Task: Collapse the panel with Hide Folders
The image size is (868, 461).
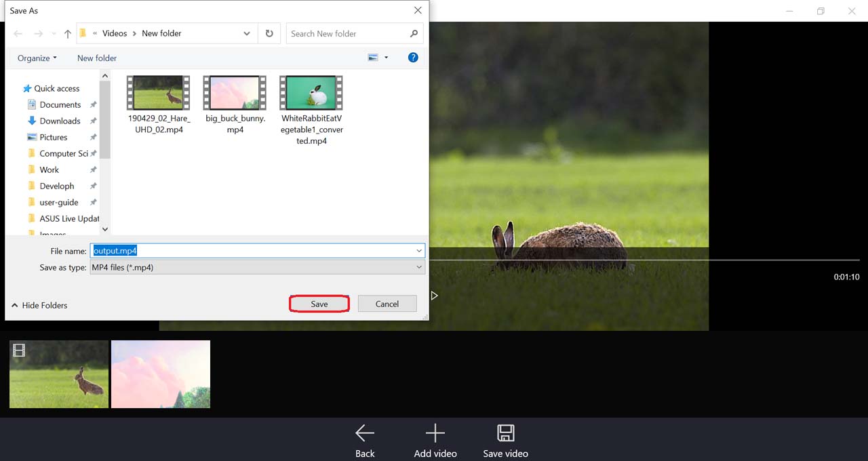Action: [x=39, y=305]
